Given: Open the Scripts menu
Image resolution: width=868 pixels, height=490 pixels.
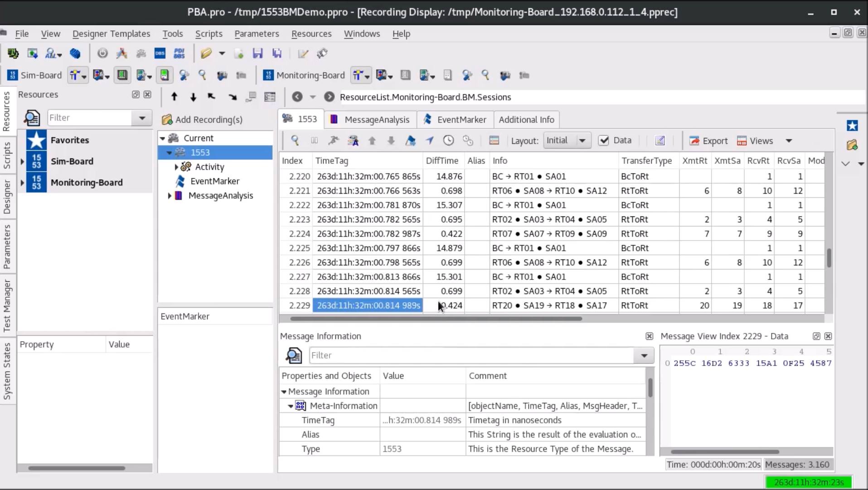Looking at the screenshot, I should [x=209, y=34].
